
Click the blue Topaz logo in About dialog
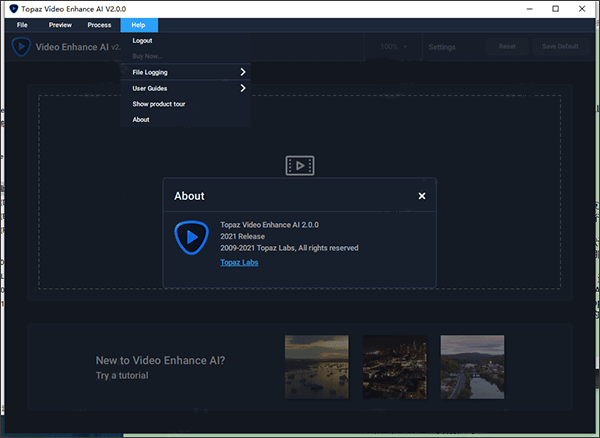pos(191,238)
